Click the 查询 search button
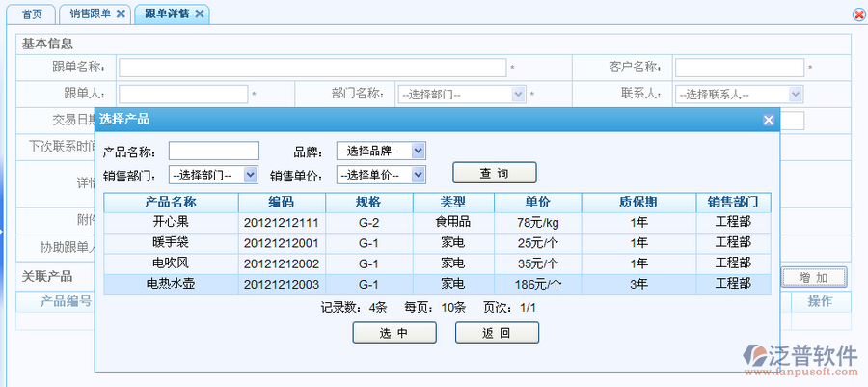 pyautogui.click(x=494, y=173)
